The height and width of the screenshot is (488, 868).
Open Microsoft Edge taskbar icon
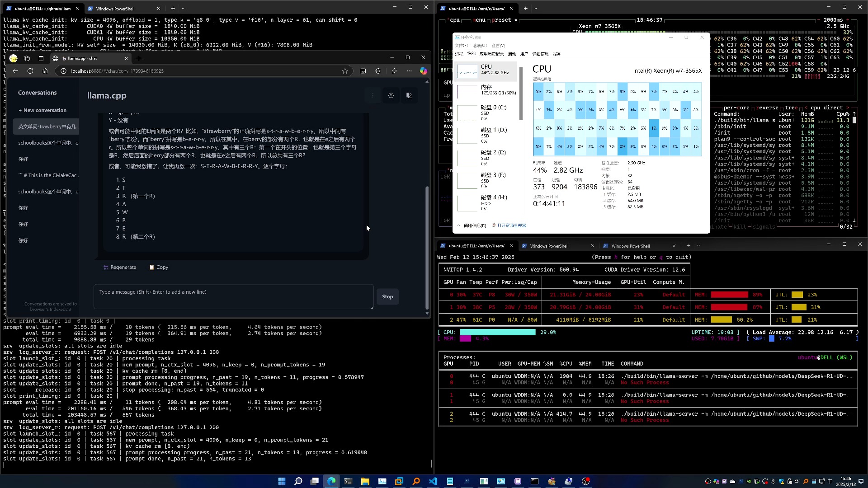click(x=331, y=481)
